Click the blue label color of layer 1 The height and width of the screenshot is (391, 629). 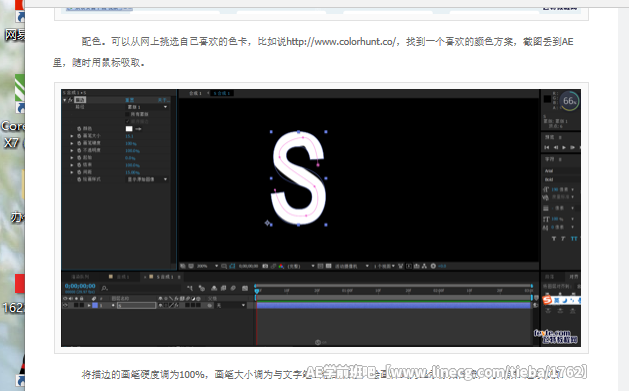point(95,305)
